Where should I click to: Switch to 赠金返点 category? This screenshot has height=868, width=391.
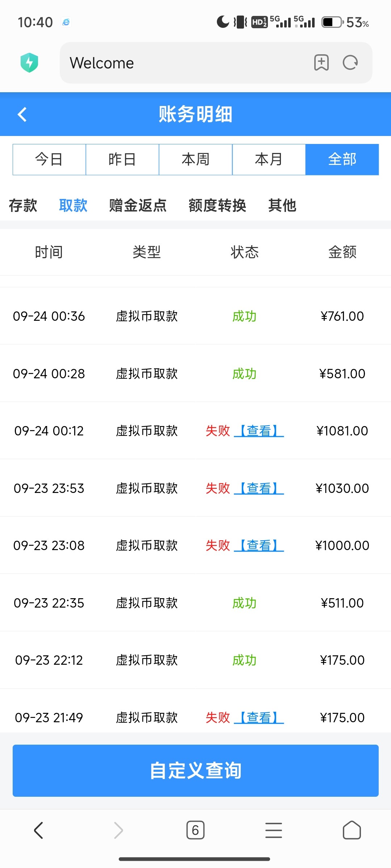coord(138,205)
